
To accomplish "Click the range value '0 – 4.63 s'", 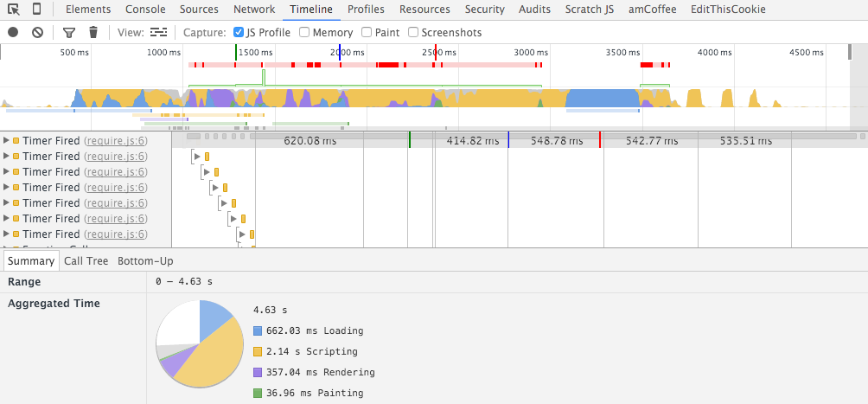I will 184,281.
